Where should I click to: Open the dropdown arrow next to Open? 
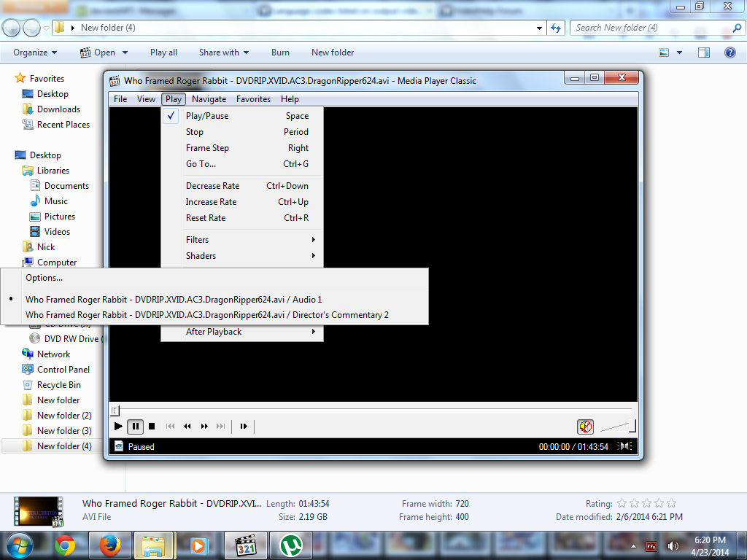[125, 52]
